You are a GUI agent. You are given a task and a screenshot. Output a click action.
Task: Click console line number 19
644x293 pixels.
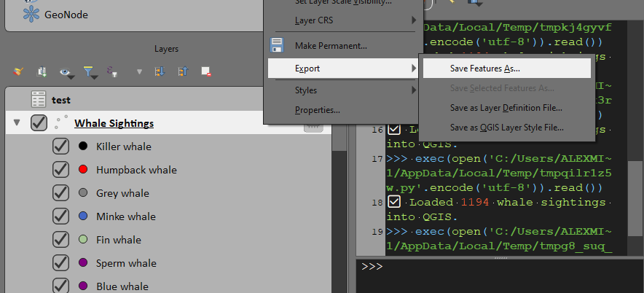377,232
